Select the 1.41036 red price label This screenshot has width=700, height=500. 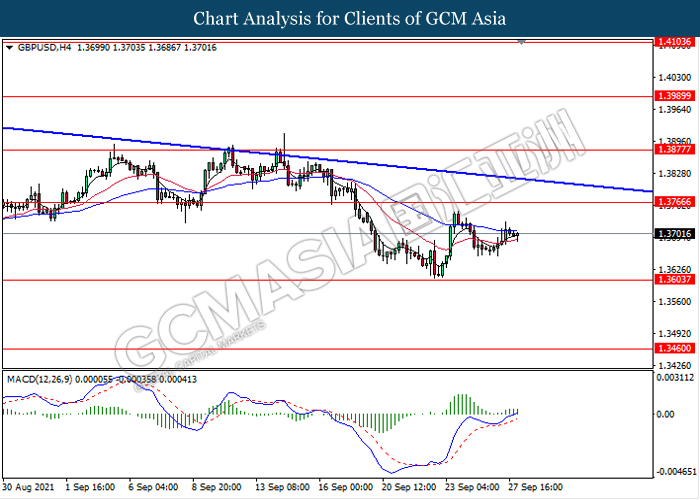coord(675,42)
